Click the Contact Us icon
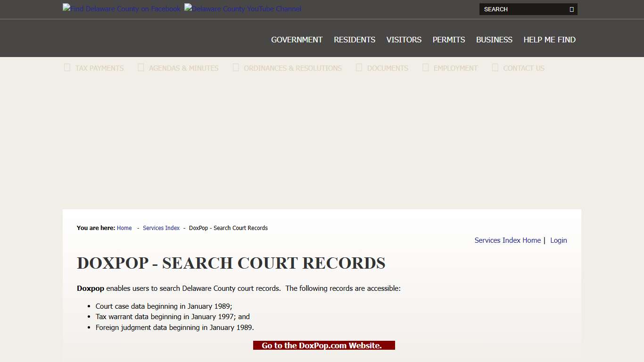 coord(495,67)
